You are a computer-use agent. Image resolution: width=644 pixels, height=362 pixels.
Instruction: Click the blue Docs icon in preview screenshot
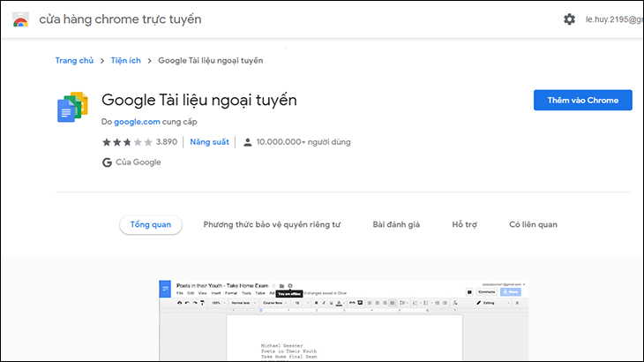point(164,290)
